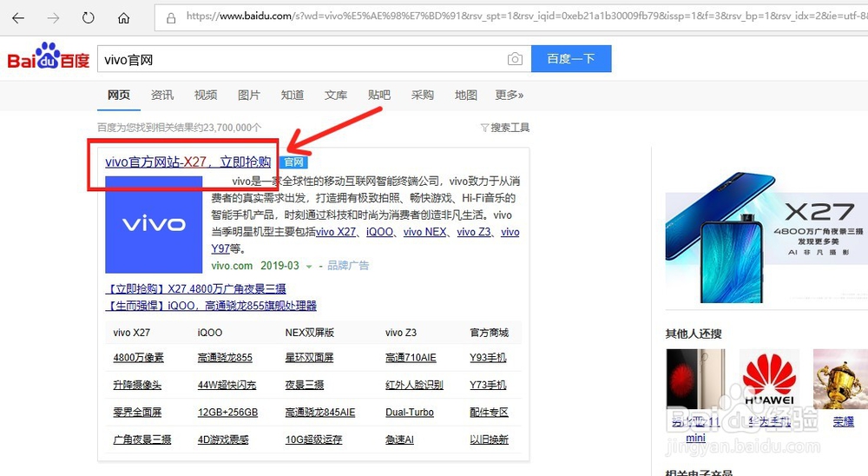Viewport: 868px width, 476px height.
Task: Open the Dual-Turbo link
Action: 410,413
